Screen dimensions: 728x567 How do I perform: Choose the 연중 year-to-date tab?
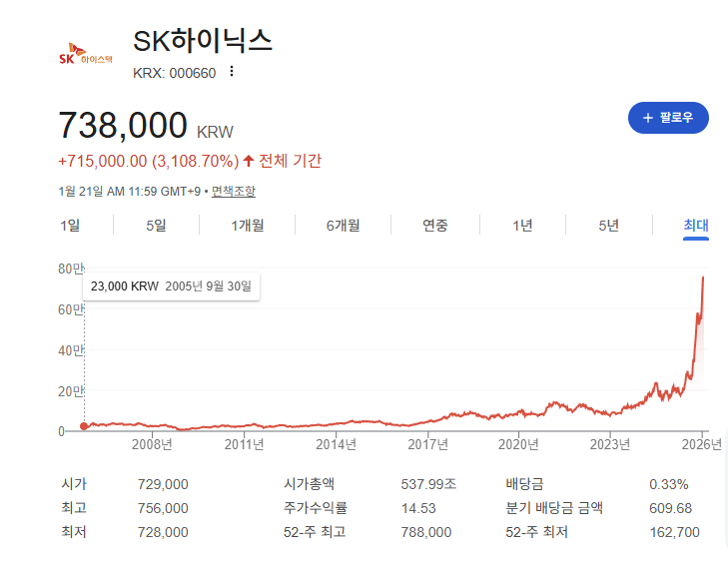435,226
